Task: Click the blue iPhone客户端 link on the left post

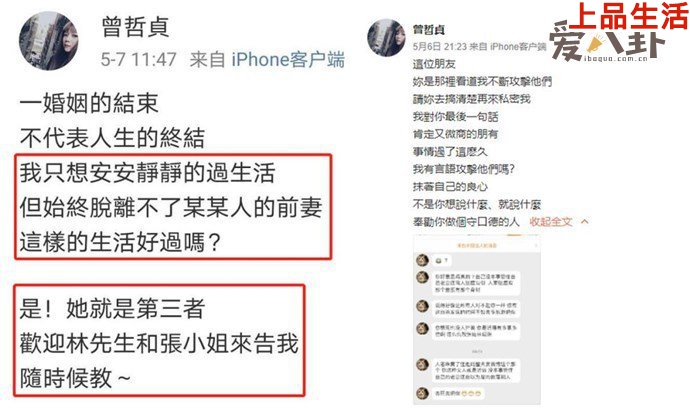Action: (288, 59)
